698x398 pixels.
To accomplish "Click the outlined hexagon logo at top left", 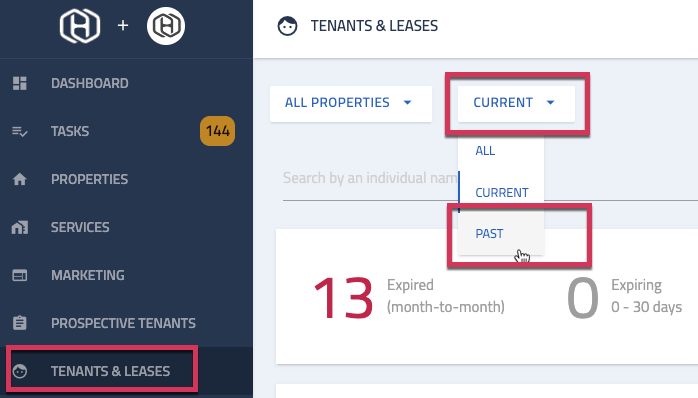I will click(x=80, y=26).
